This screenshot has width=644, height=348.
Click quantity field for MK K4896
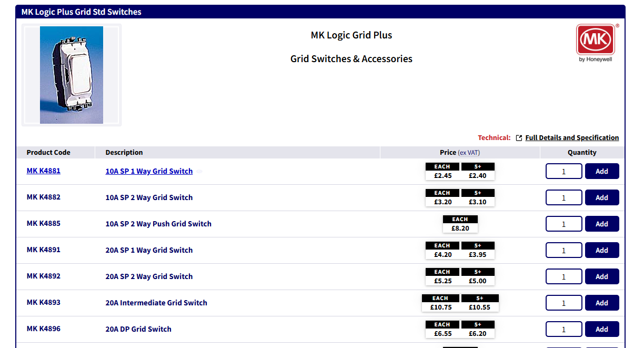click(563, 329)
